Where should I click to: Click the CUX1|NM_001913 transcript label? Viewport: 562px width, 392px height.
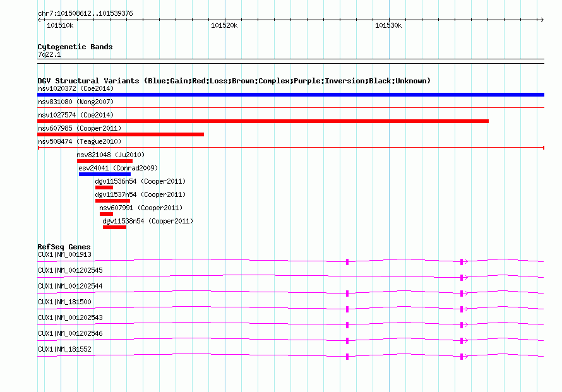pos(64,255)
